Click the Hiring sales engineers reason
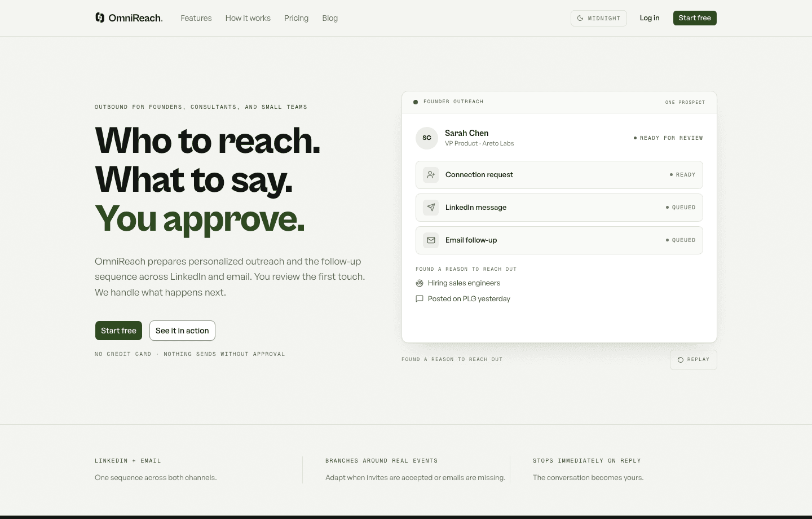Screen dimensions: 812x519 (x=464, y=283)
